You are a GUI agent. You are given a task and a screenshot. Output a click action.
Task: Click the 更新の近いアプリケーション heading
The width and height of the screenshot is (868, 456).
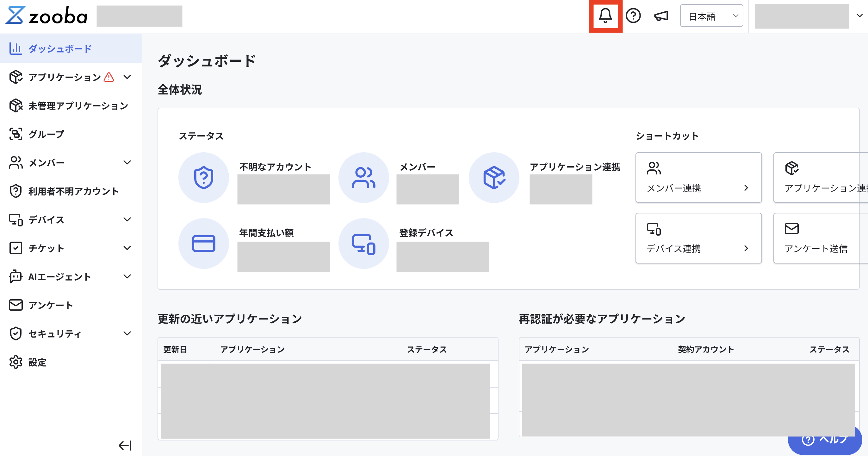229,319
